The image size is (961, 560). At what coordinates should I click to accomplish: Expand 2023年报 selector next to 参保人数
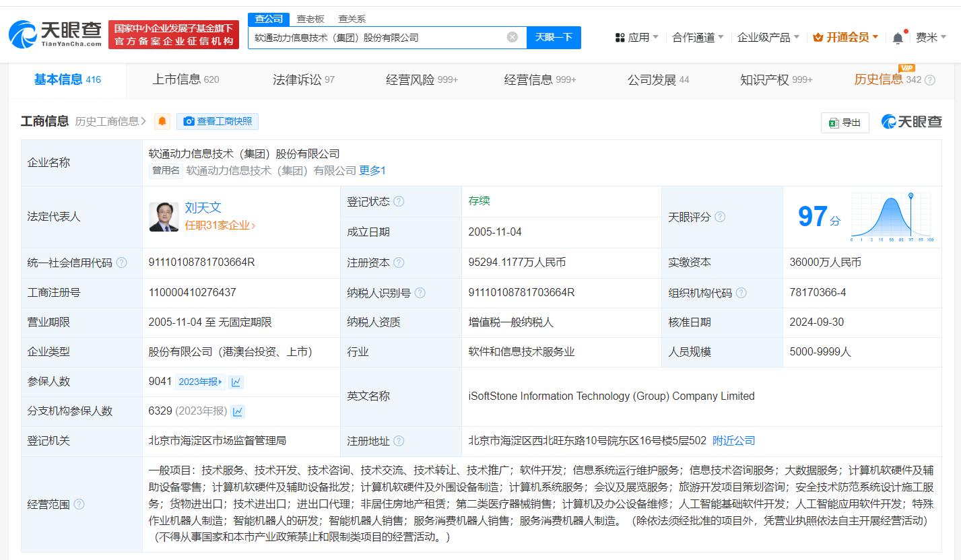point(200,382)
